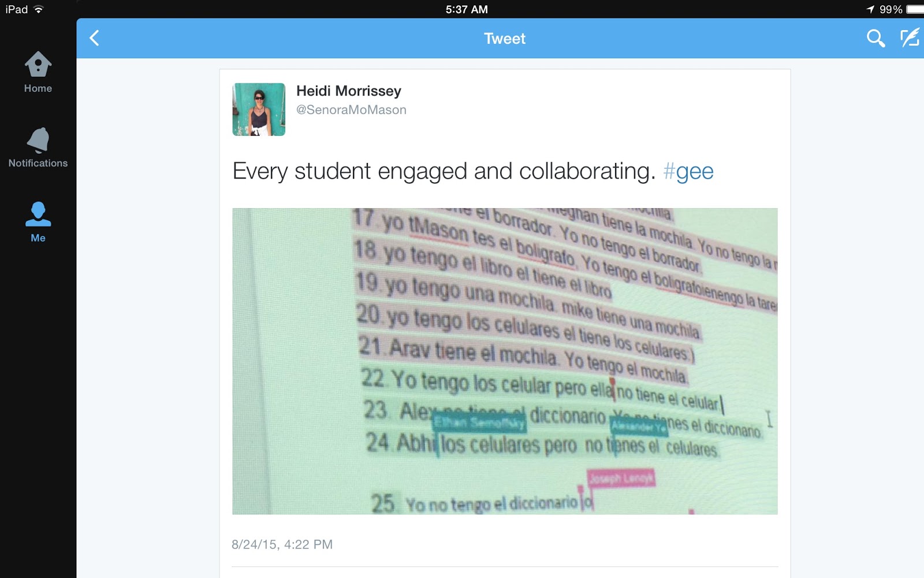
Task: Open the #gee hashtag link
Action: coord(688,171)
